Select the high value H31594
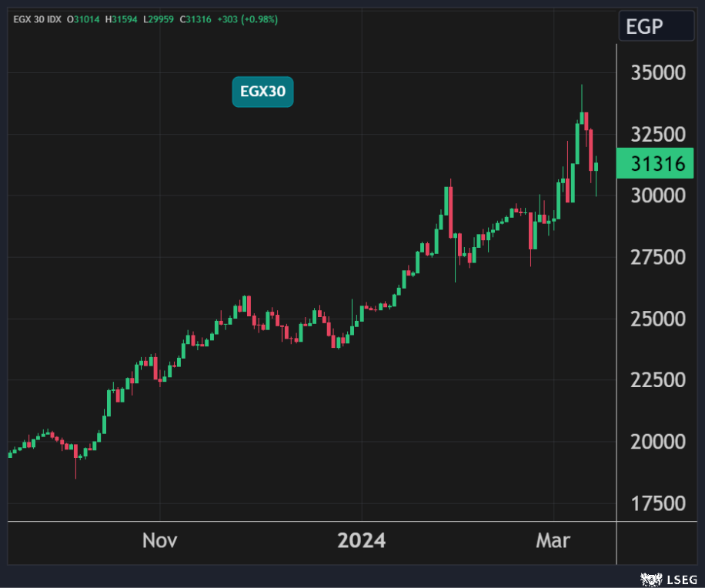Screen dimensions: 705x588 coord(124,19)
